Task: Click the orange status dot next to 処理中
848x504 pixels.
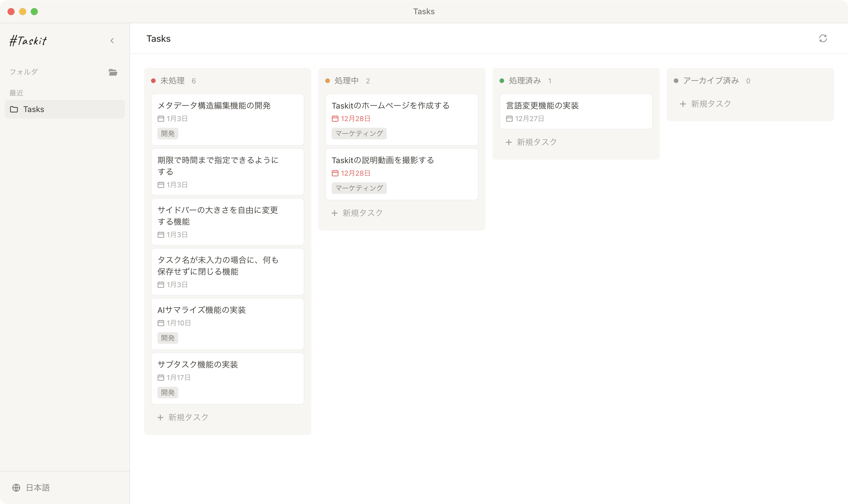Action: [328, 80]
